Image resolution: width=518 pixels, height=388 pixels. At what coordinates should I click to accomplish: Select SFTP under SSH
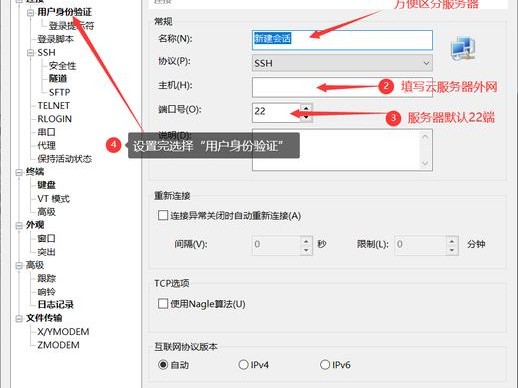(x=60, y=92)
